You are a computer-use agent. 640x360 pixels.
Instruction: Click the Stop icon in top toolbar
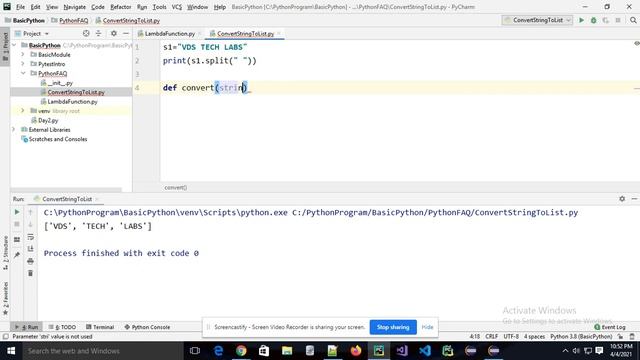pyautogui.click(x=618, y=20)
